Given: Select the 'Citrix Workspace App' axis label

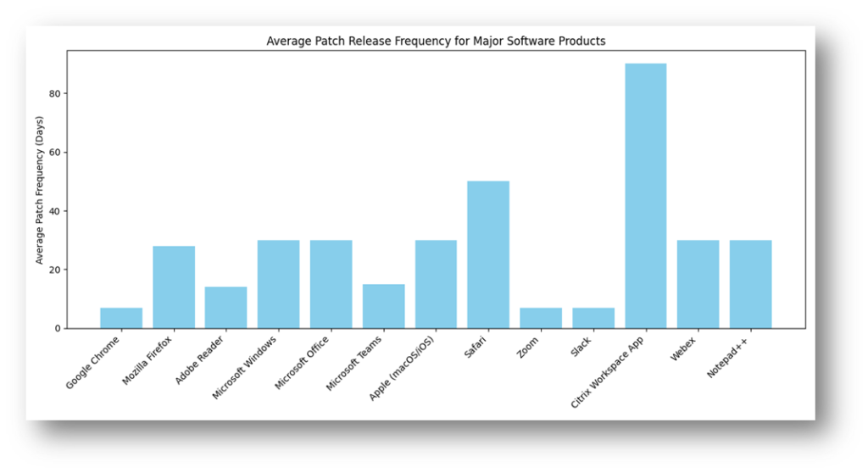Looking at the screenshot, I should point(607,372).
